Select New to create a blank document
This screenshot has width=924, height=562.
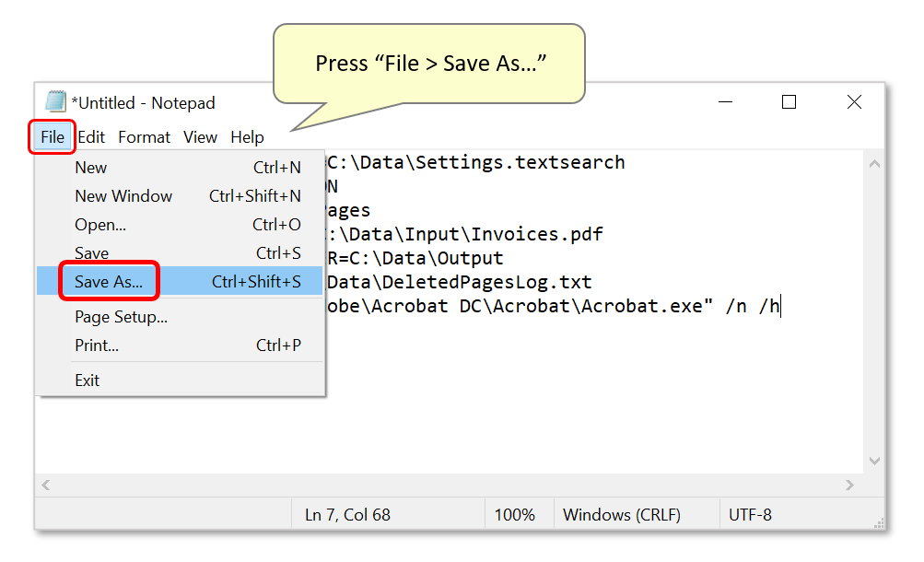click(90, 168)
